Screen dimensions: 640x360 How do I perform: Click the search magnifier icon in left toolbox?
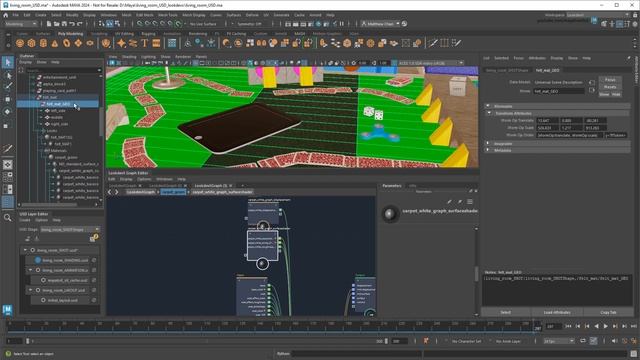coord(7,218)
